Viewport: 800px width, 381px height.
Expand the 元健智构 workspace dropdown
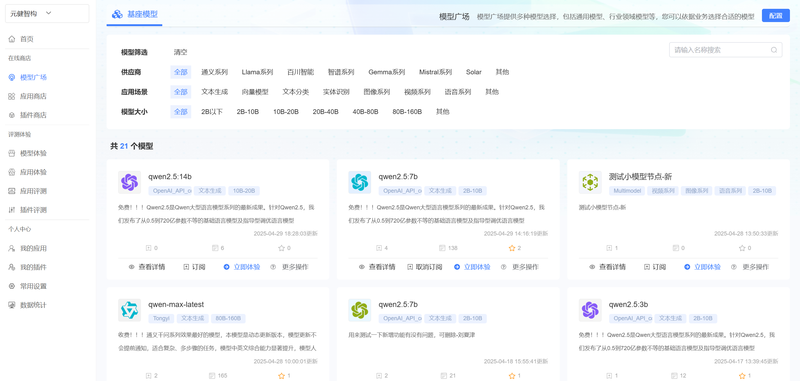47,14
